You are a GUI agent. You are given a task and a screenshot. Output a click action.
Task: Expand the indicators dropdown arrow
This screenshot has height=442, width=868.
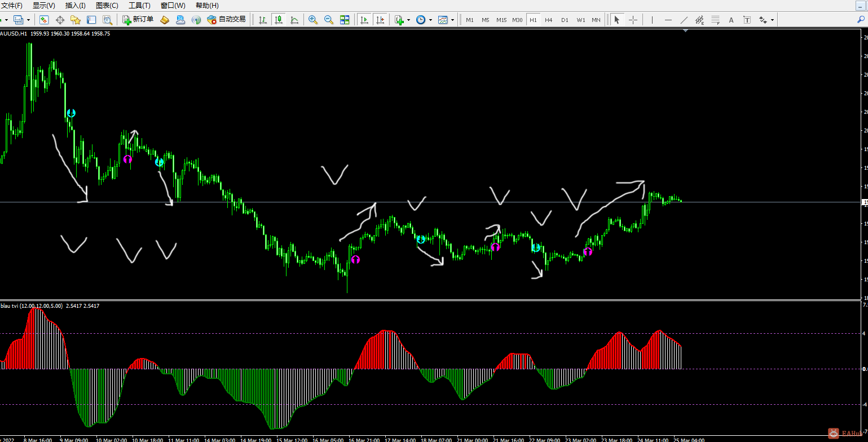[x=408, y=20]
